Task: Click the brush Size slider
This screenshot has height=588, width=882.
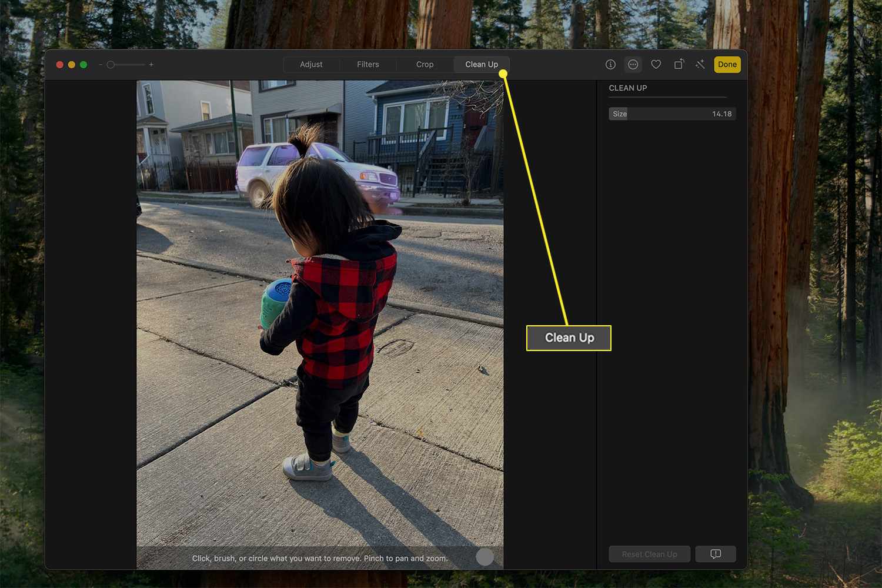Action: pos(672,114)
